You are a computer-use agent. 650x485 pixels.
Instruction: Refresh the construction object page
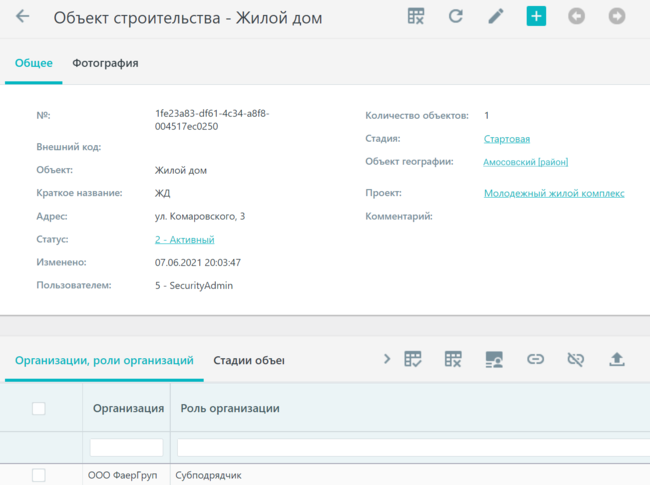click(x=456, y=16)
